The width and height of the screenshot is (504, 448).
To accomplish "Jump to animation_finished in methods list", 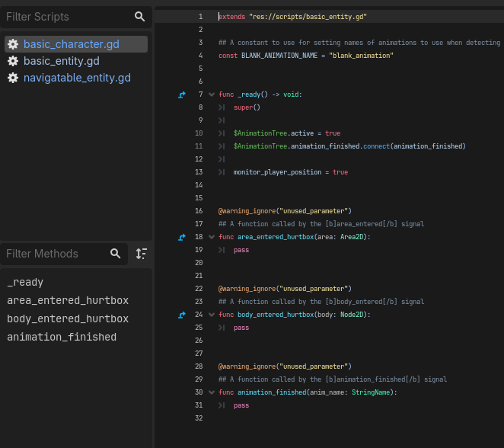I will 62,337.
